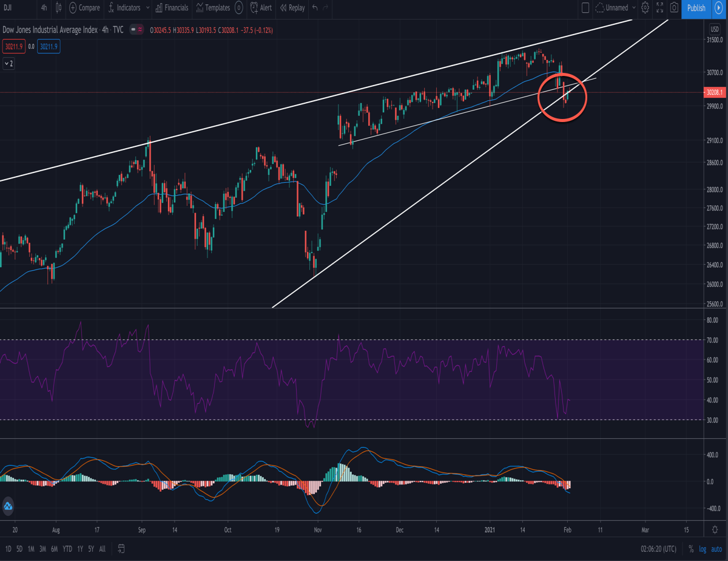Click the Dow Jones Industrial Average Index title
Viewport: 728px width, 561px height.
[x=50, y=29]
